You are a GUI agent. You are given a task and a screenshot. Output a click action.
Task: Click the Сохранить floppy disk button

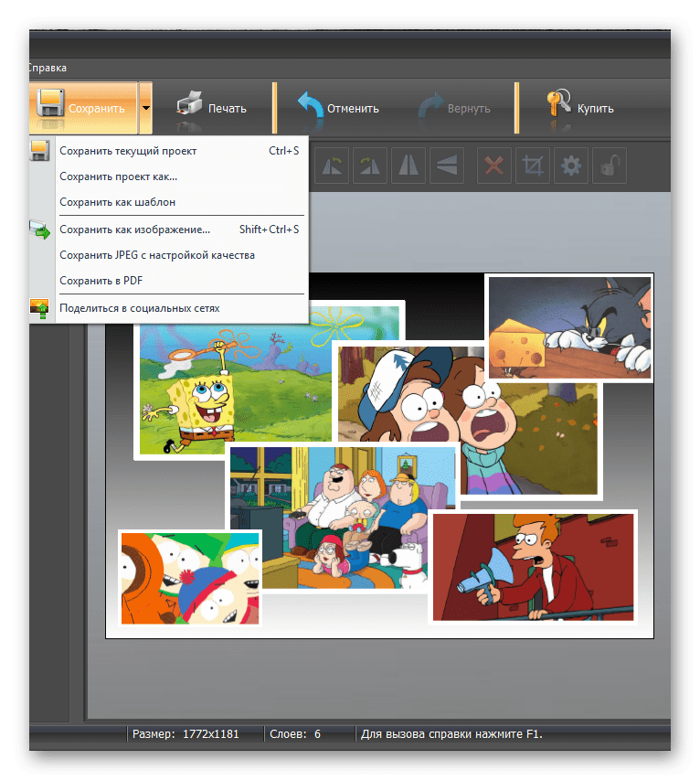pos(82,108)
